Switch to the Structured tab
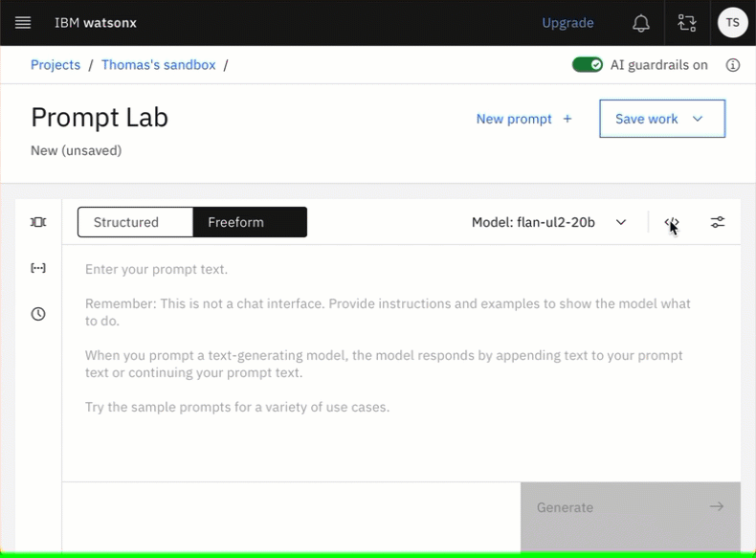Screen dimensions: 756x558 pyautogui.click(x=135, y=222)
